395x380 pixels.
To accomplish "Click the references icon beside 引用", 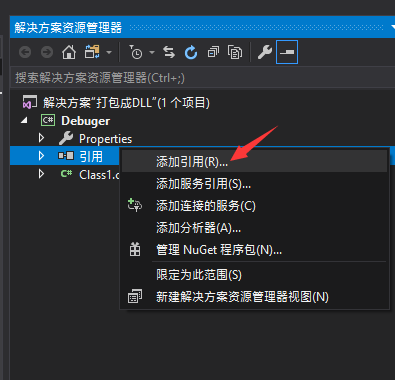I will click(66, 156).
